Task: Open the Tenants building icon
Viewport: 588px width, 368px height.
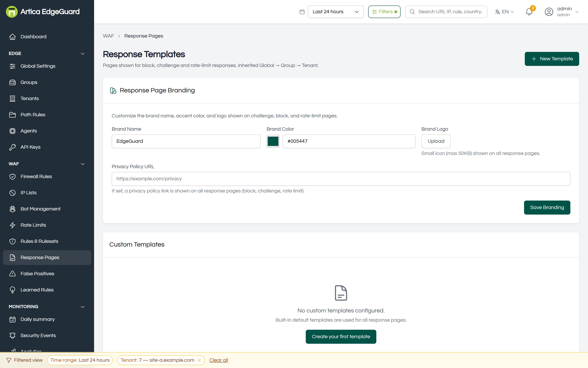Action: (12, 99)
